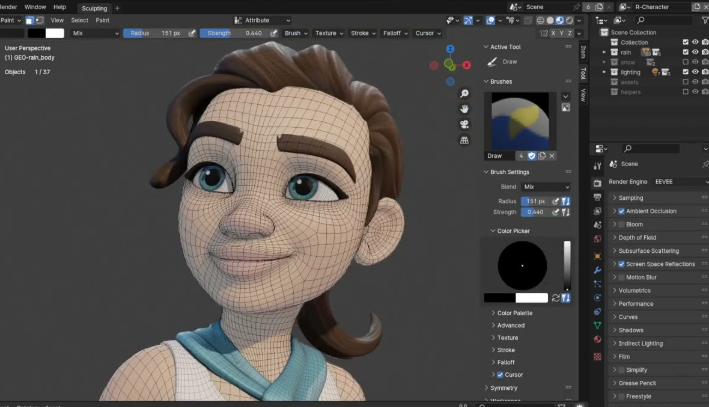Uncheck the Cursor checkbox in brush panel
The height and width of the screenshot is (407, 709).
point(499,374)
